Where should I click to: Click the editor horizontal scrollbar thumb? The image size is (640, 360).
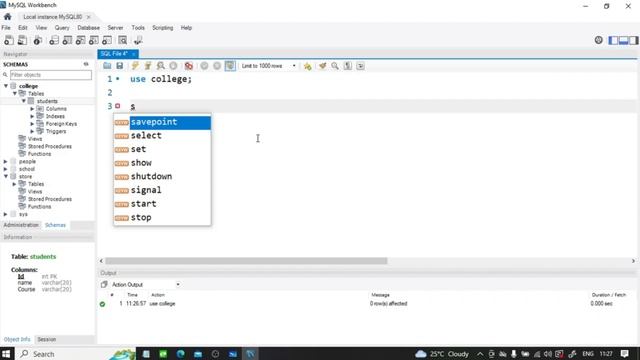[x=246, y=261]
